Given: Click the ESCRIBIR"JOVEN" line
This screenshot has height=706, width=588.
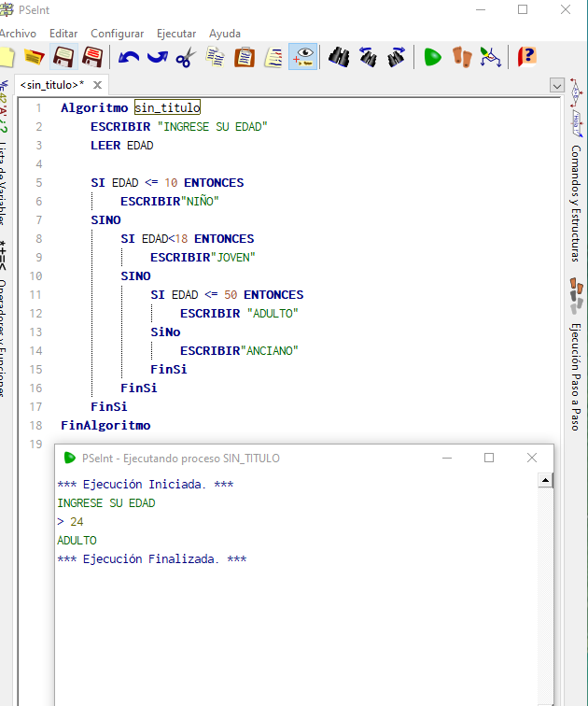Looking at the screenshot, I should pos(203,258).
